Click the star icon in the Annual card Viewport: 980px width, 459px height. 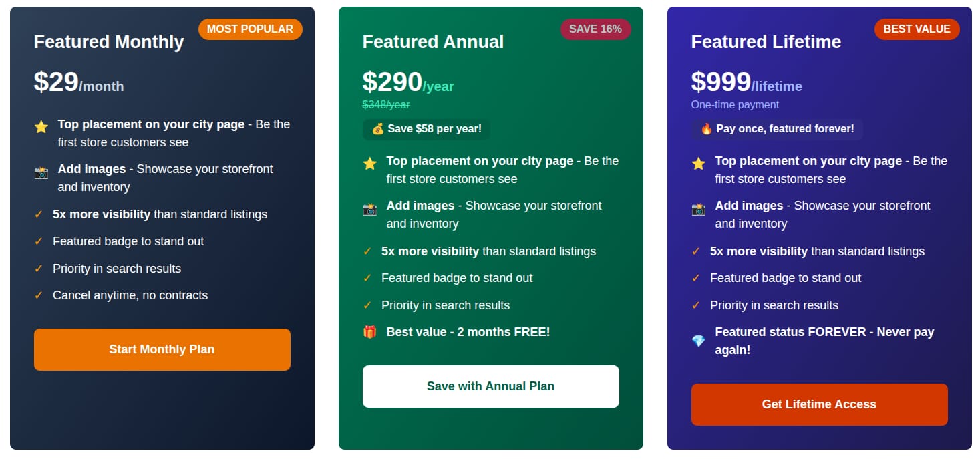pos(370,164)
